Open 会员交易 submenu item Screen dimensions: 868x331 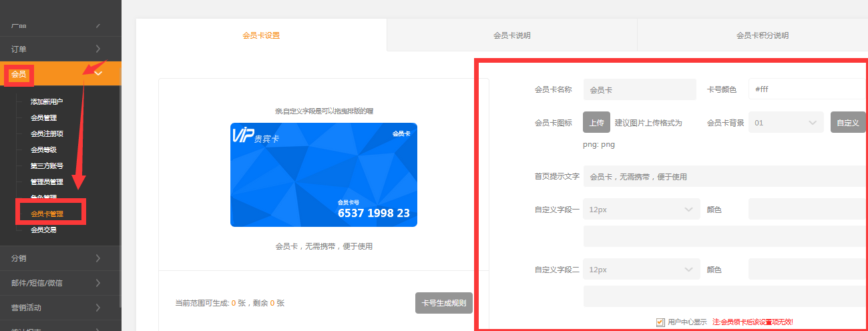pos(43,230)
